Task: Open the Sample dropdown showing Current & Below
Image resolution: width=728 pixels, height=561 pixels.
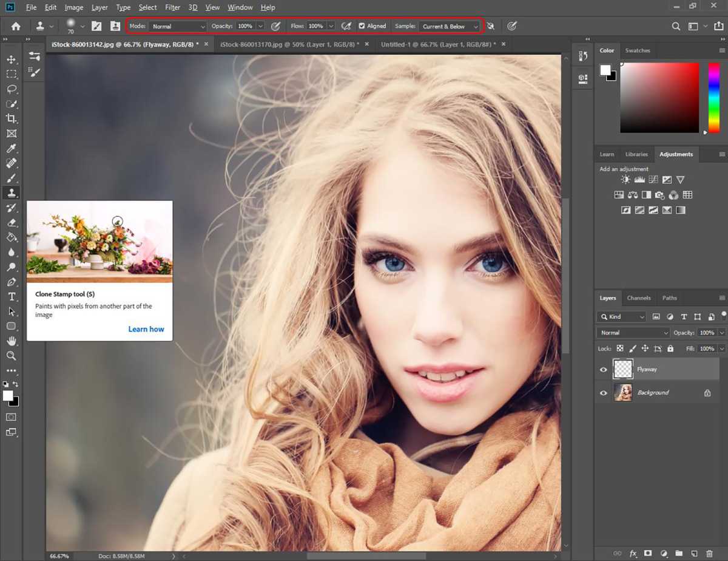Action: [449, 26]
